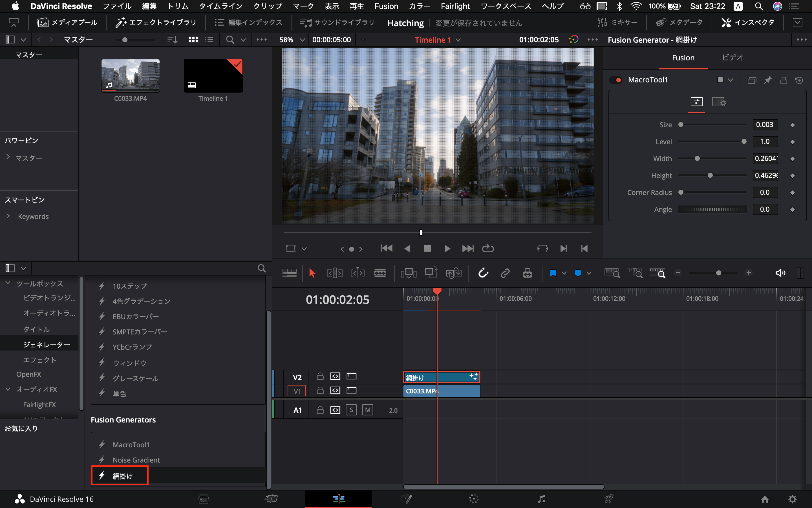Select the blade edit mode tool
Screen dimensions: 812x508
380,273
